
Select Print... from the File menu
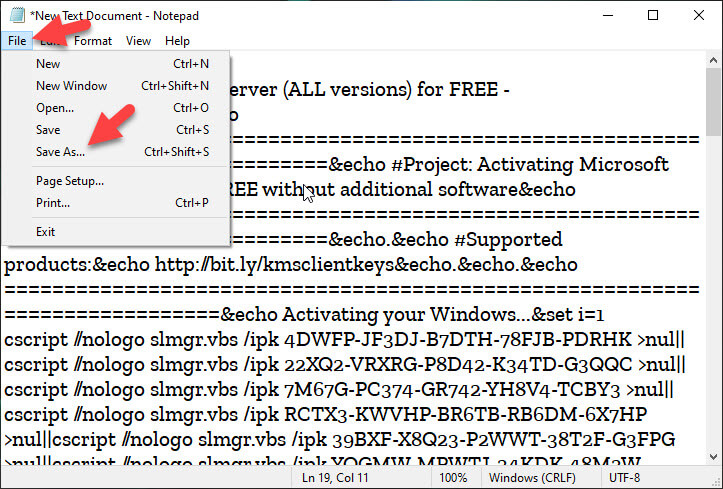coord(53,203)
